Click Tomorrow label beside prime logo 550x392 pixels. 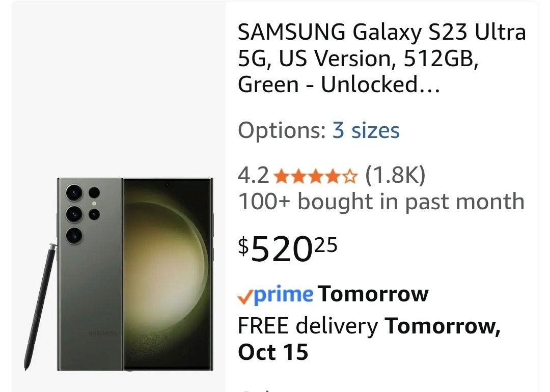[x=373, y=294]
